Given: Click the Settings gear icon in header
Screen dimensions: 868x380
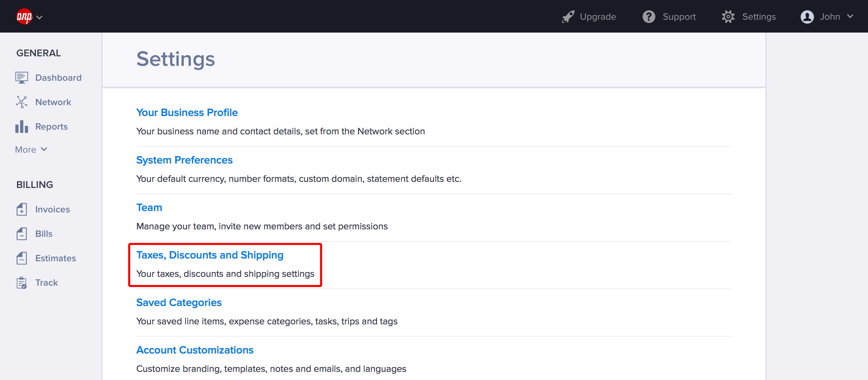Looking at the screenshot, I should 728,17.
